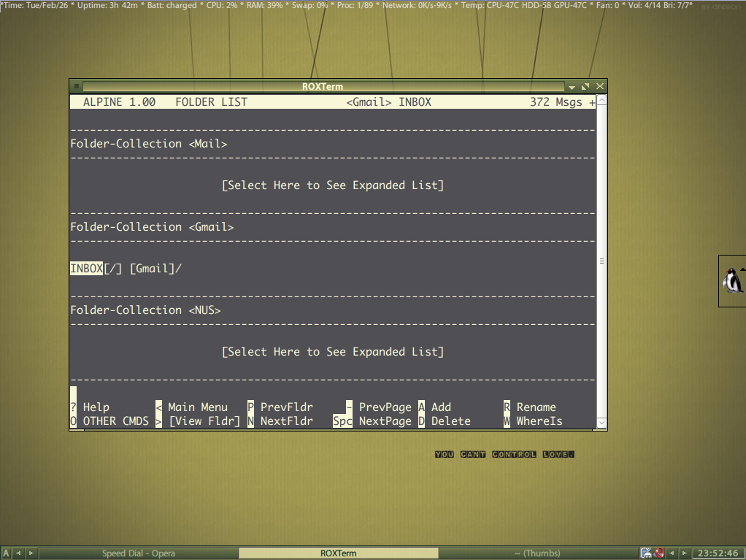The height and width of the screenshot is (560, 746).
Task: Click the Folder-Collection <Gmail> heading
Action: point(153,227)
